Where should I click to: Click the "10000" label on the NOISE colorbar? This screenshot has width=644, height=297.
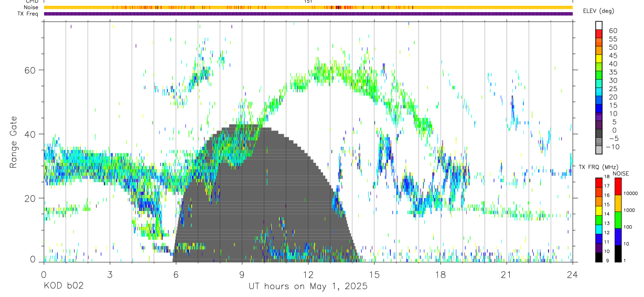(630, 193)
